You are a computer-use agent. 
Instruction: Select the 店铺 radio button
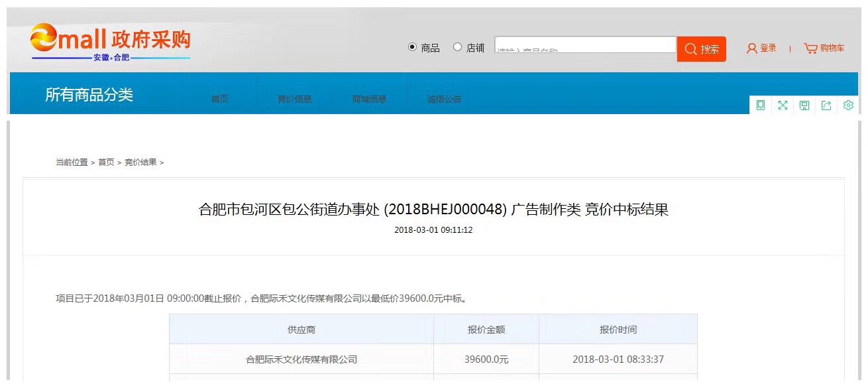457,47
